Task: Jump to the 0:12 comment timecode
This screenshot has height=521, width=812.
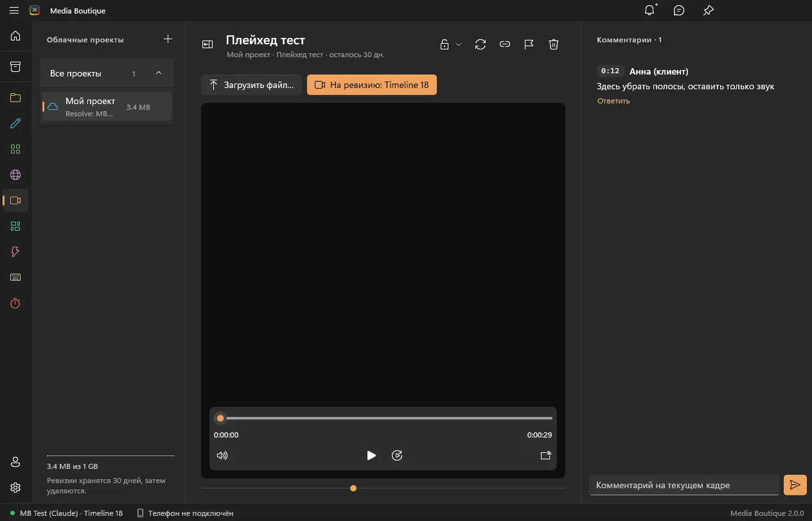Action: coord(610,71)
